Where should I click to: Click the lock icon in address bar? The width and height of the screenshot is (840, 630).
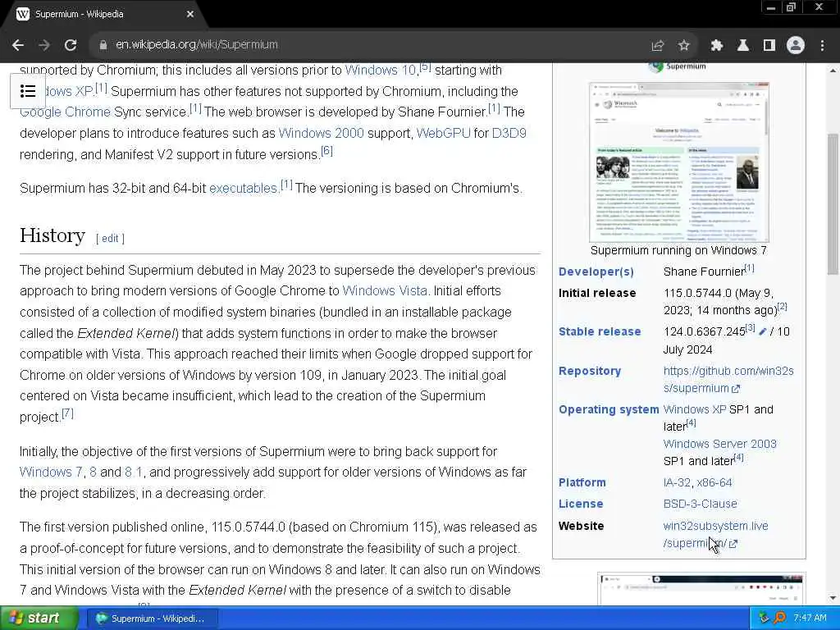click(103, 45)
